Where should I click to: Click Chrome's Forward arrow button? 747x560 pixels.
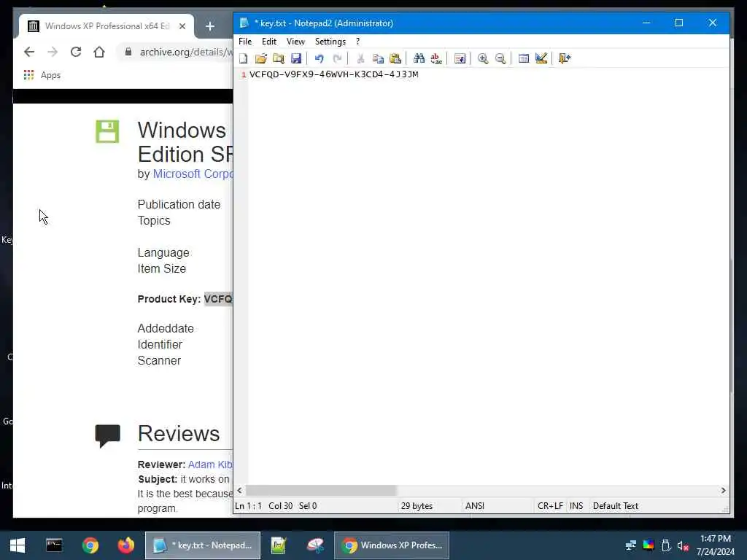pos(53,52)
